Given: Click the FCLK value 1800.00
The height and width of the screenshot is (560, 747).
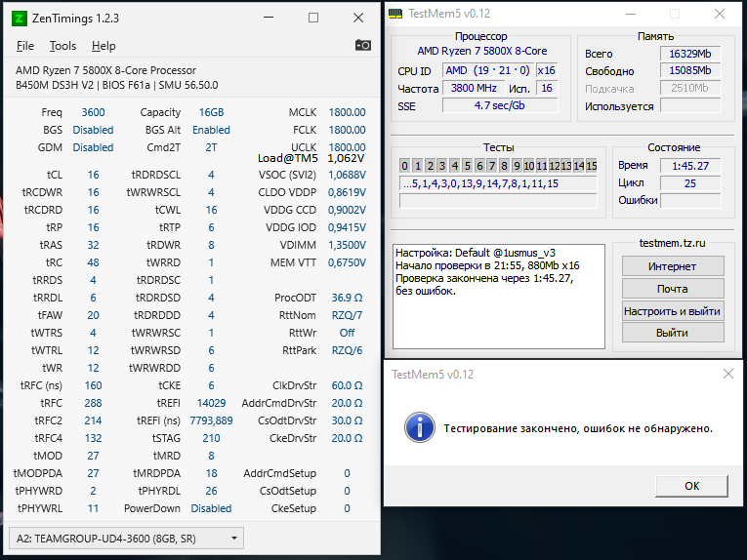Looking at the screenshot, I should (347, 130).
